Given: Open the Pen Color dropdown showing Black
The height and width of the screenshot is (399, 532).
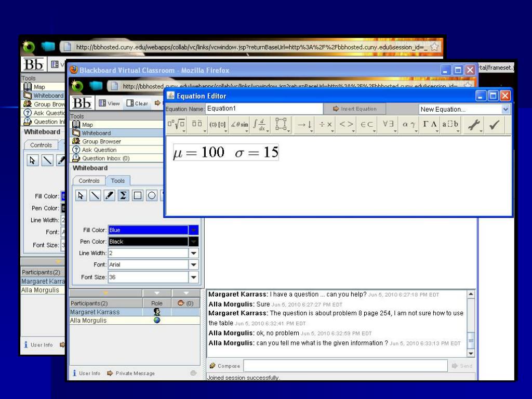Looking at the screenshot, I should coord(193,242).
